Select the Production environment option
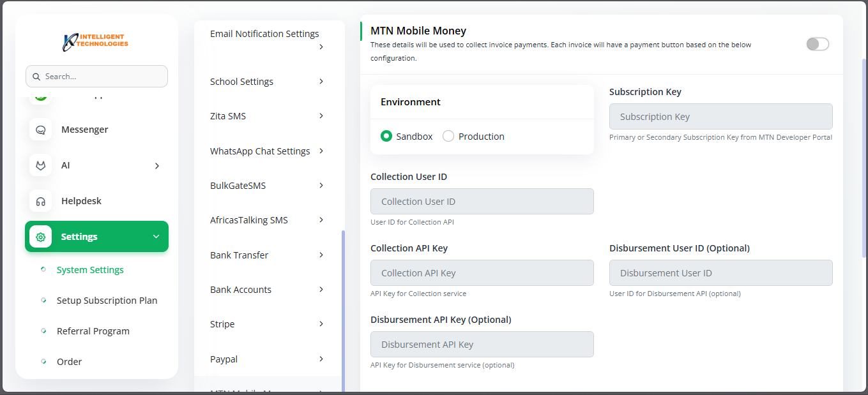 click(448, 137)
